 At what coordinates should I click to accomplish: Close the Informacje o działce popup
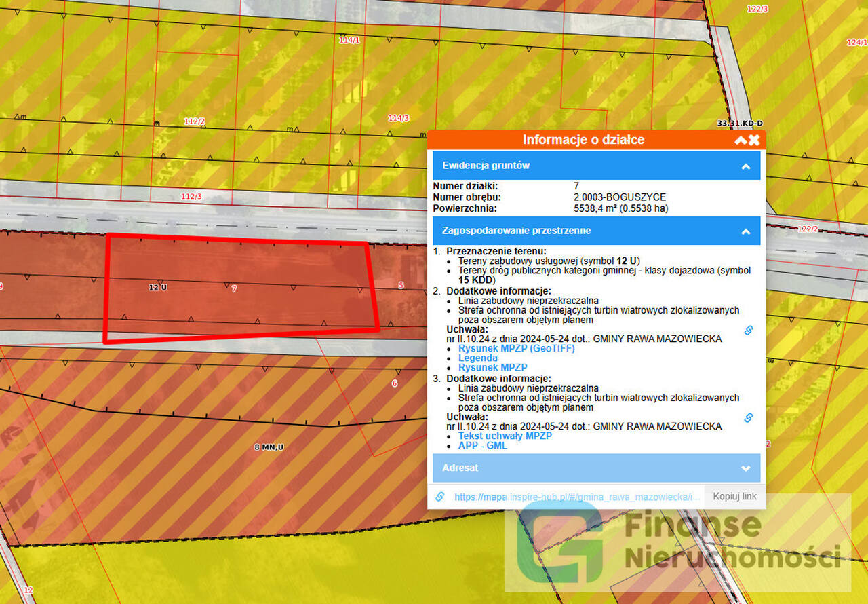pyautogui.click(x=754, y=140)
